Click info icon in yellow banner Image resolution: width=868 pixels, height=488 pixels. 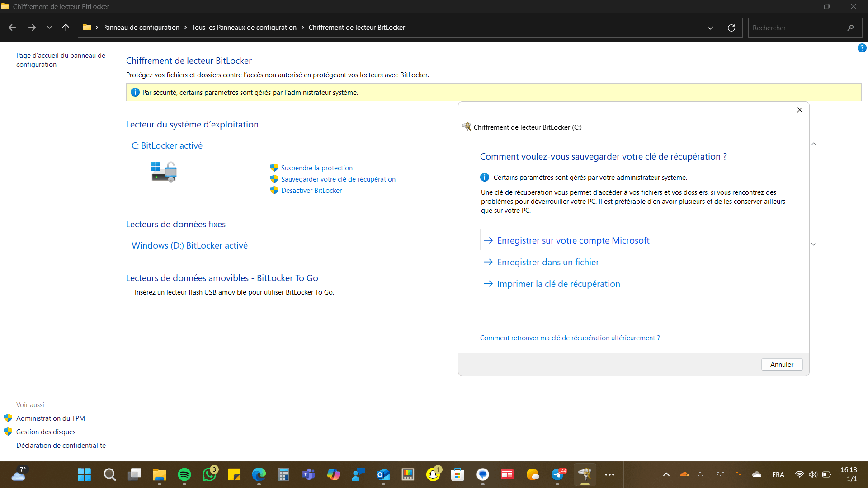(x=135, y=93)
